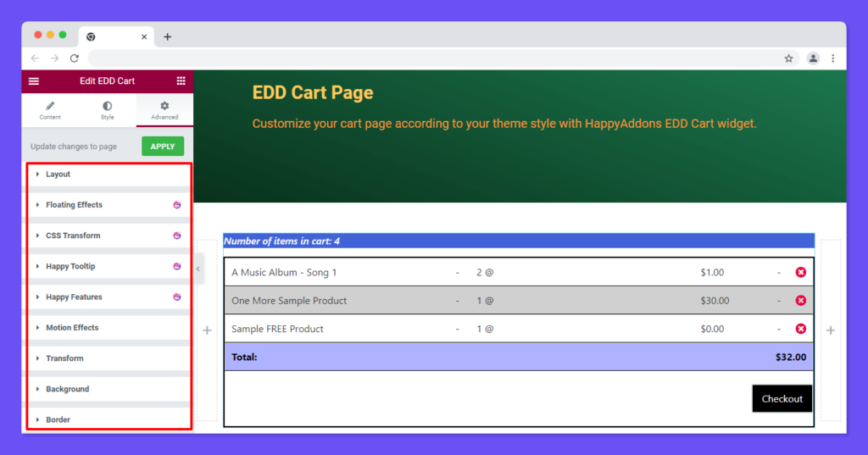
Task: Expand the Background section
Action: [x=108, y=389]
